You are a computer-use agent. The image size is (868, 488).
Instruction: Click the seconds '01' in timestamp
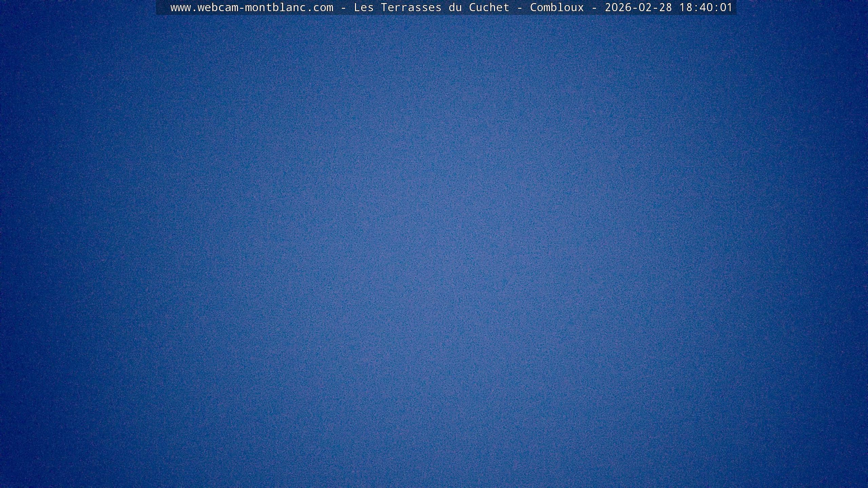[x=726, y=7]
